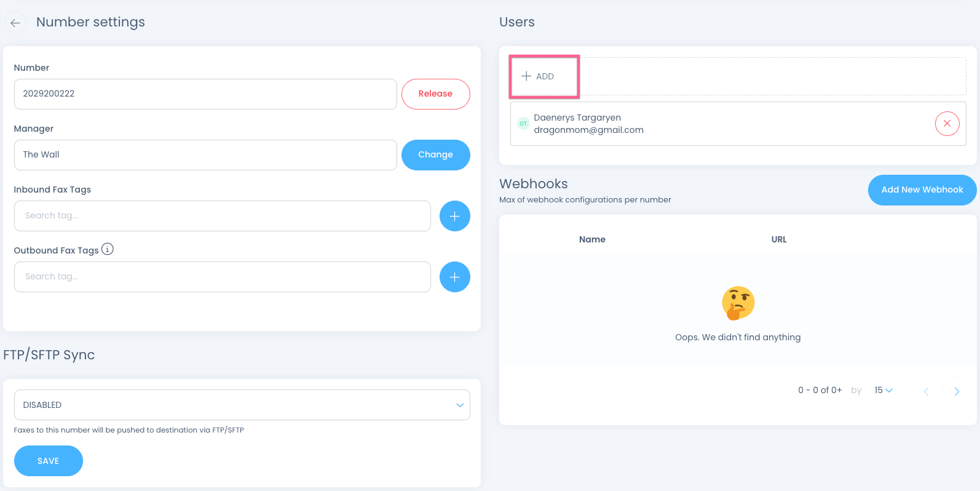Open the FTP/SFTP Sync DISABLED dropdown
Image resolution: width=980 pixels, height=491 pixels.
point(242,405)
